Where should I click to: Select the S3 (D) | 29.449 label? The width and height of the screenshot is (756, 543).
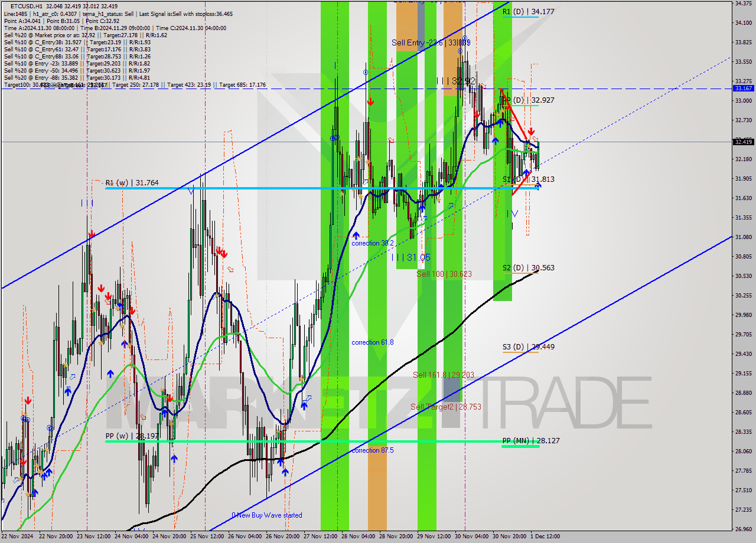pyautogui.click(x=528, y=346)
